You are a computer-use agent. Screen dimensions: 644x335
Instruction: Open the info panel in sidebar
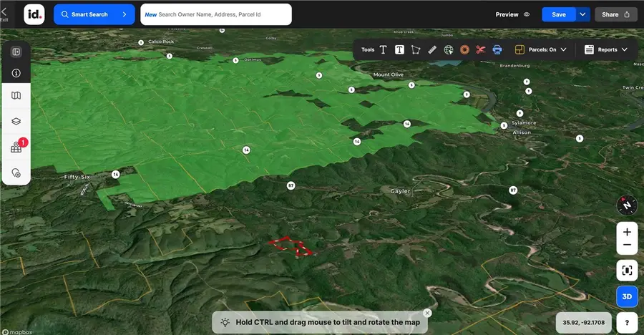[x=16, y=73]
